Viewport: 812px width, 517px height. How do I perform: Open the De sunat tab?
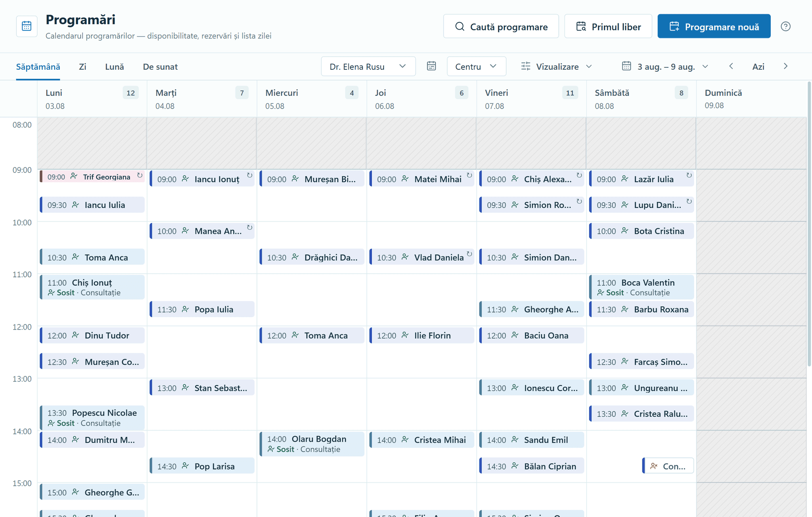160,67
